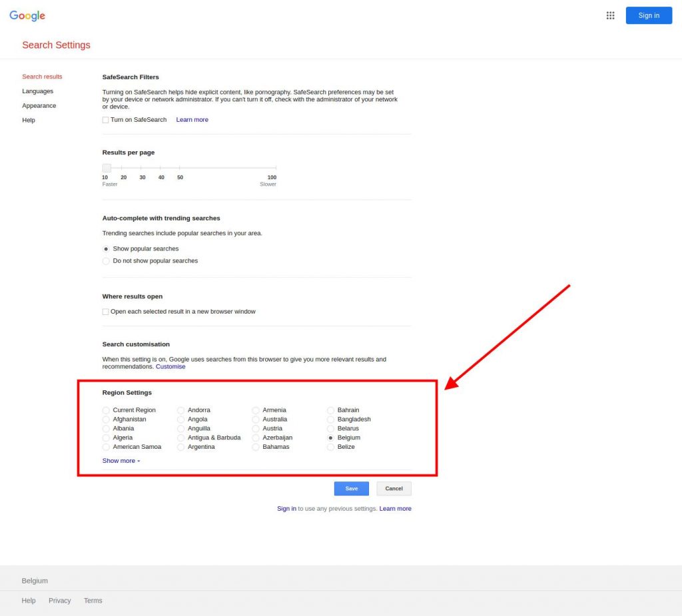Select the Azerbaijan radio button

click(255, 438)
